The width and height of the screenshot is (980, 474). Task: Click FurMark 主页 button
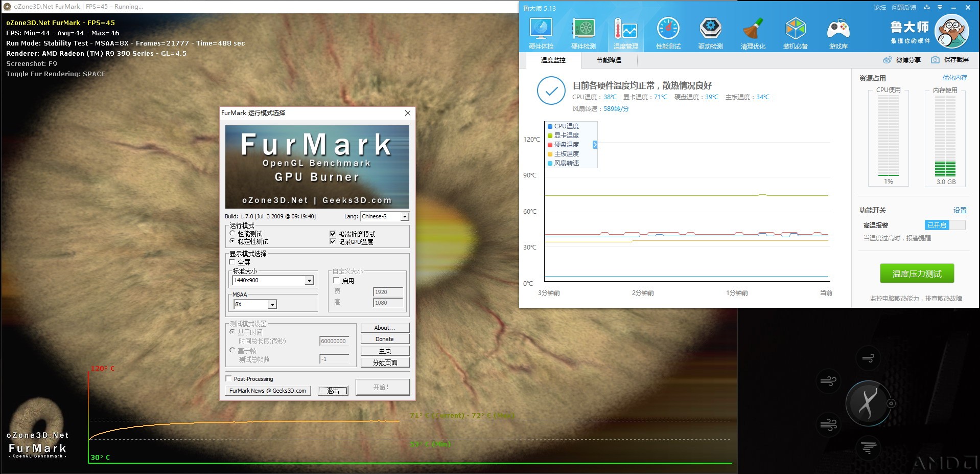pyautogui.click(x=385, y=351)
